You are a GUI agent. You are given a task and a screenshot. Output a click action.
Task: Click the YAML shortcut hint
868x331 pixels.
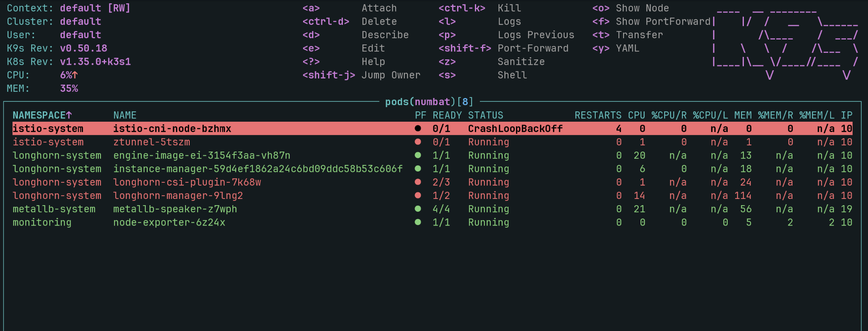616,48
